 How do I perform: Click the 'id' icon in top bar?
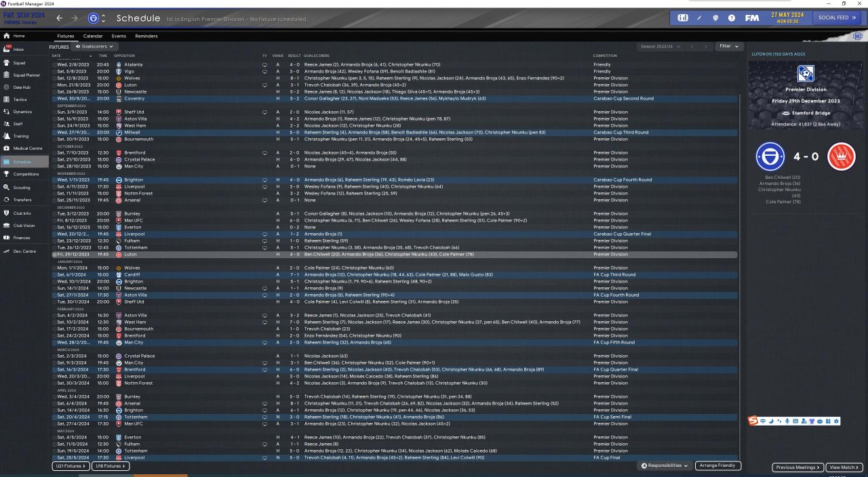click(683, 18)
